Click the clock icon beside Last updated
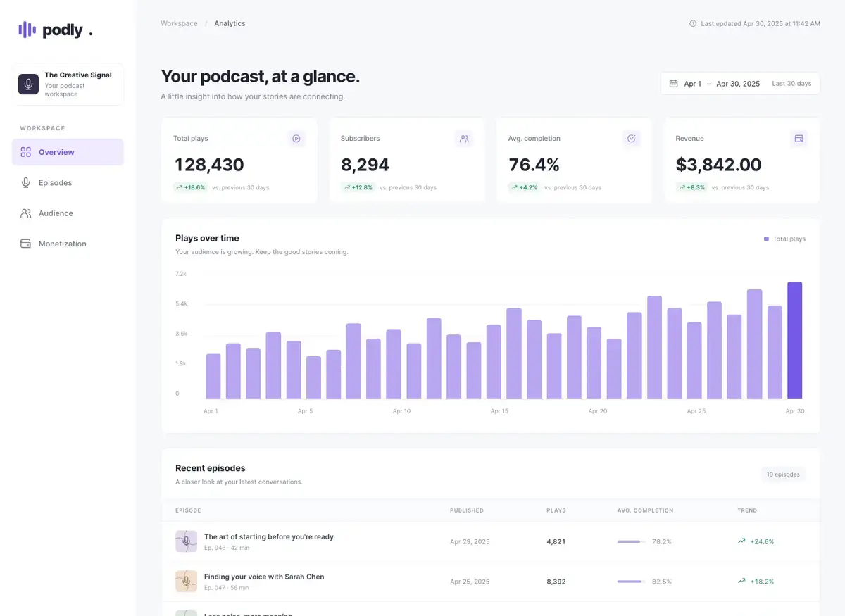Image resolution: width=845 pixels, height=616 pixels. click(x=693, y=24)
